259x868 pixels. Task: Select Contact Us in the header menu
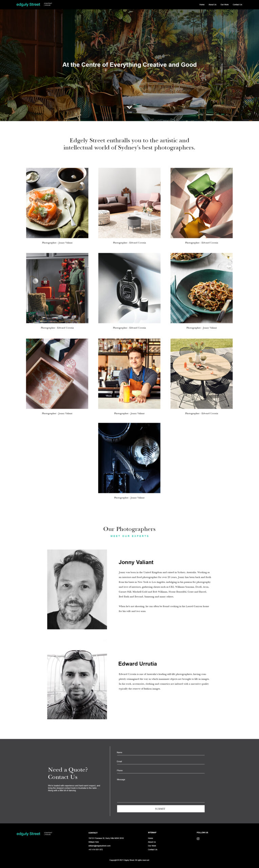[x=237, y=5]
